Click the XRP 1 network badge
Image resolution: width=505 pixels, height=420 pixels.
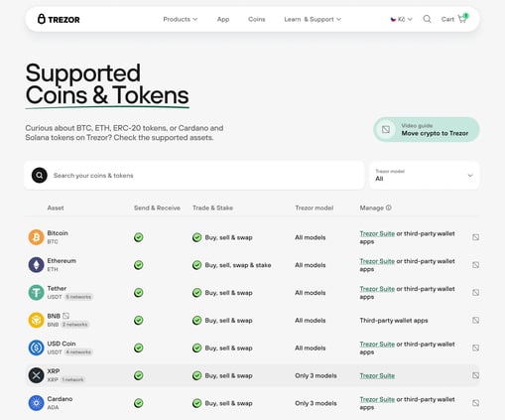click(72, 379)
